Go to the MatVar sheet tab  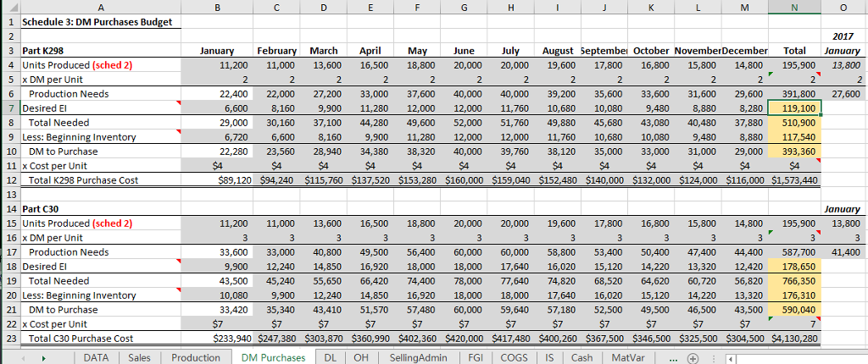tap(628, 358)
